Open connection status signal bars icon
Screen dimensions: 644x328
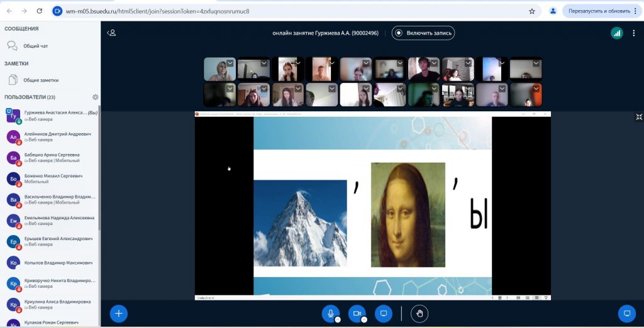point(616,33)
